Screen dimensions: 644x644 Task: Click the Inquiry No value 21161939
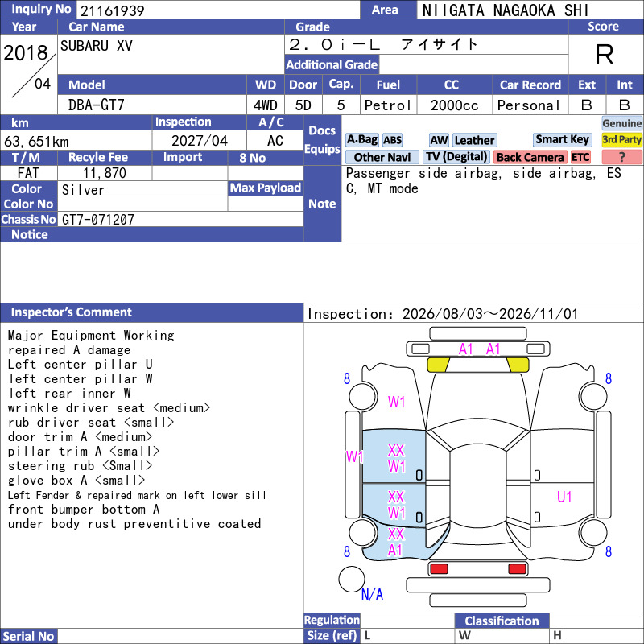click(113, 10)
